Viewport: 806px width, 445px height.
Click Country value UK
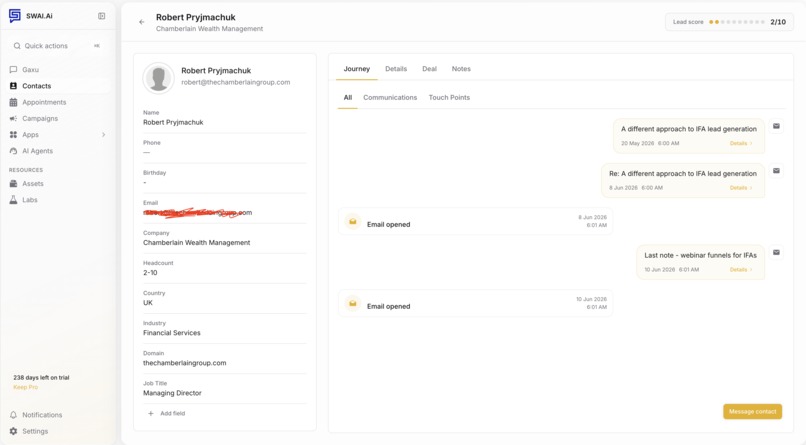click(x=148, y=303)
